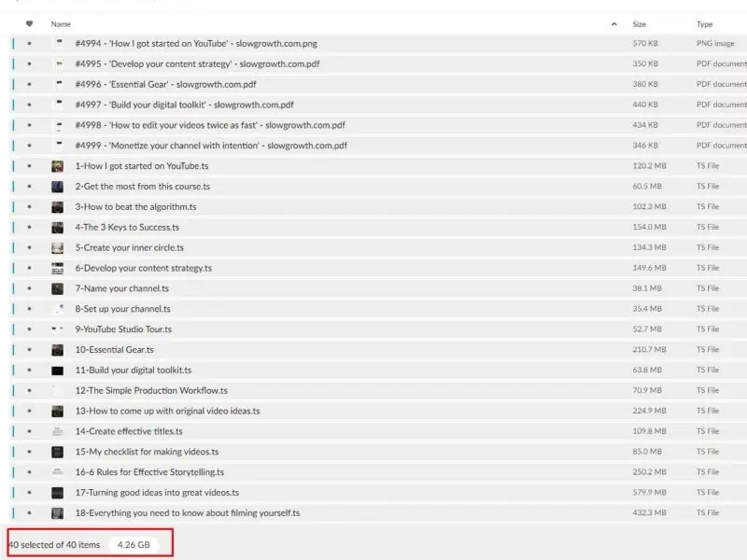The width and height of the screenshot is (747, 560).
Task: Toggle favorite dot for 7-Name your channel.ts
Action: pyautogui.click(x=30, y=288)
